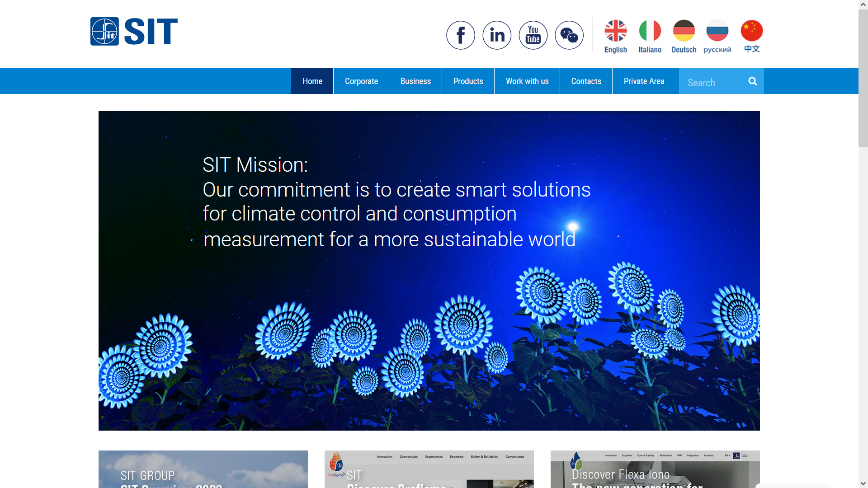The height and width of the screenshot is (488, 868).
Task: Click the Deutsch language label
Action: (x=684, y=50)
